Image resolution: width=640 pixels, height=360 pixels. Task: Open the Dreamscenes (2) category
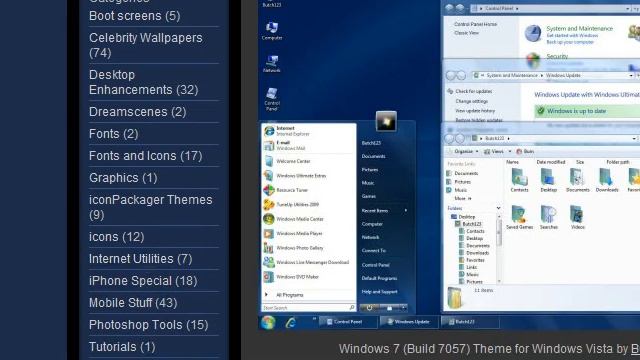click(x=138, y=112)
